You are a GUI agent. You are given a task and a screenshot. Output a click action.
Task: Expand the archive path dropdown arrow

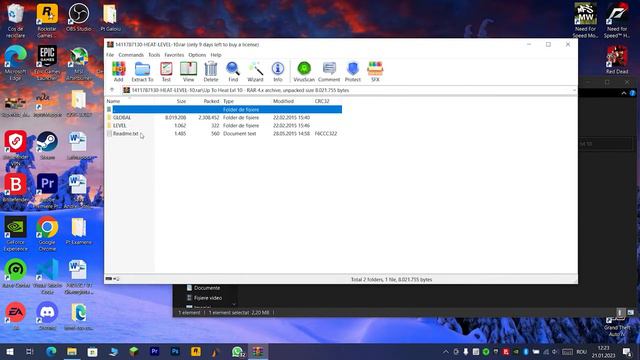point(574,90)
